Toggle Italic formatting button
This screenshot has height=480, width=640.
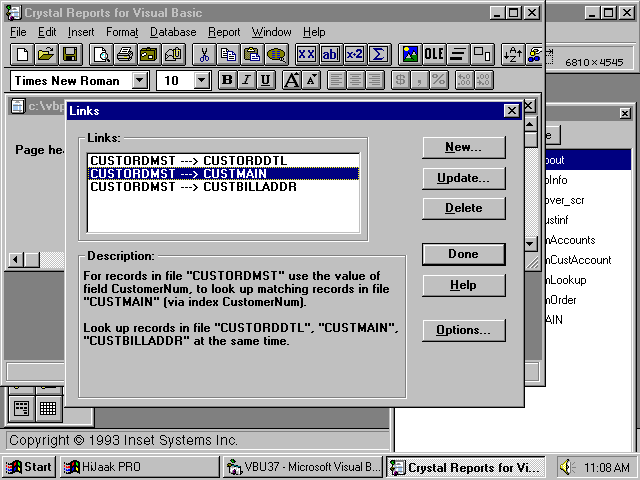point(247,80)
